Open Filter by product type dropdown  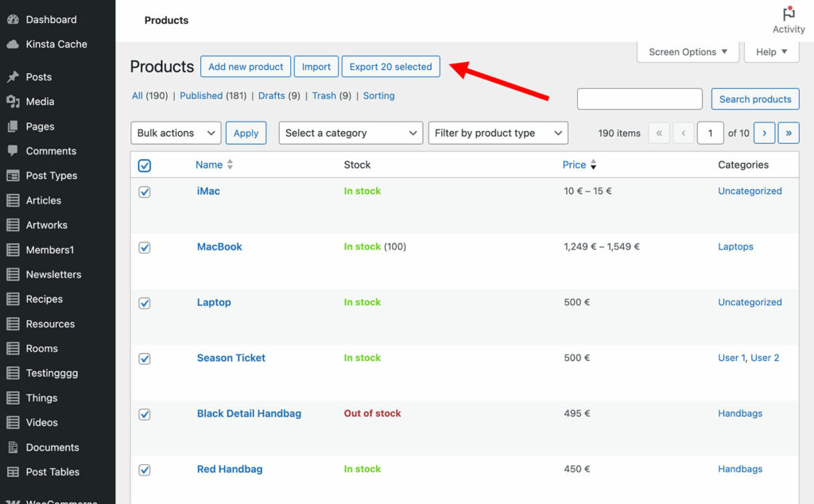498,133
